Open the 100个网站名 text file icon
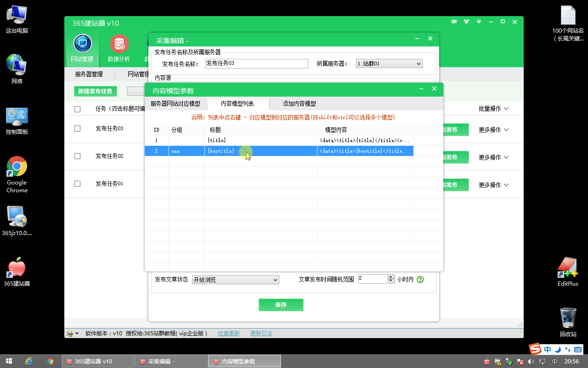 coord(568,23)
